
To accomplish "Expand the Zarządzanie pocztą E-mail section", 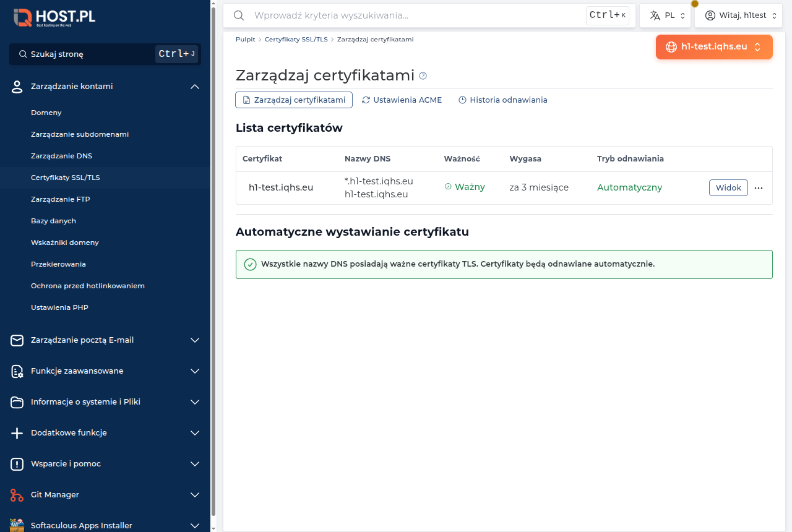I will pos(195,340).
